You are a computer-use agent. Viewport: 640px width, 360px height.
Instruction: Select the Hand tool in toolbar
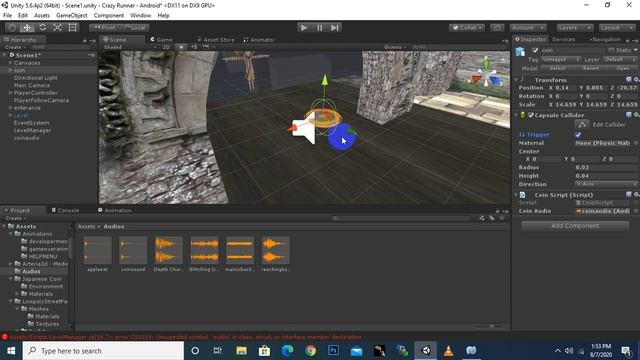click(x=12, y=27)
